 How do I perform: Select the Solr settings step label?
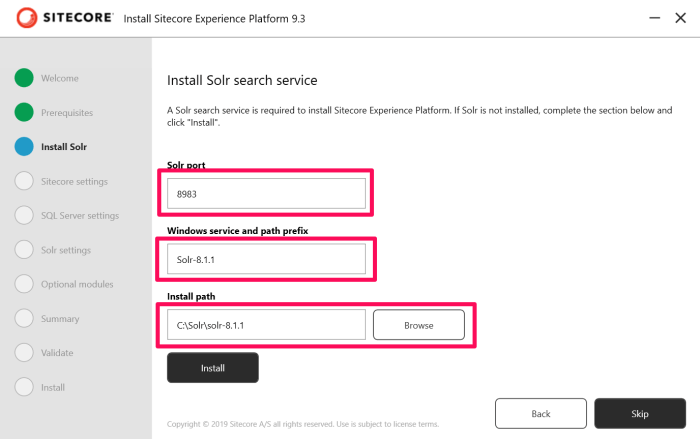66,250
